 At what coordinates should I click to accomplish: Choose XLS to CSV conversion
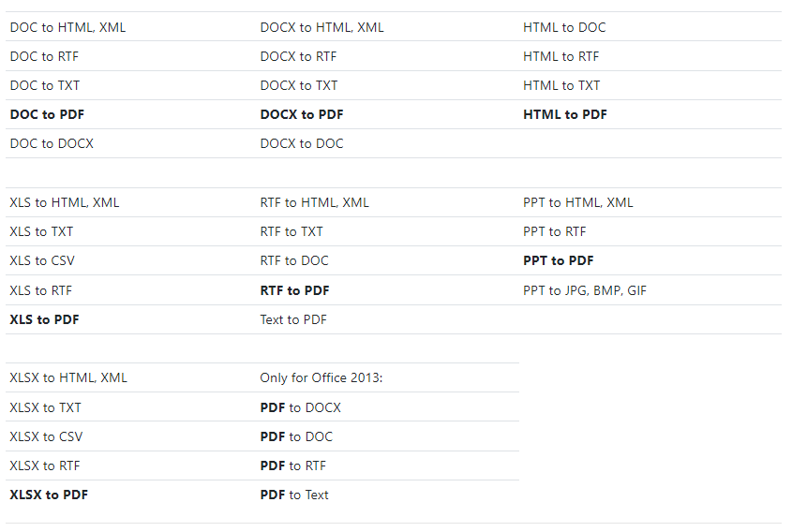42,260
